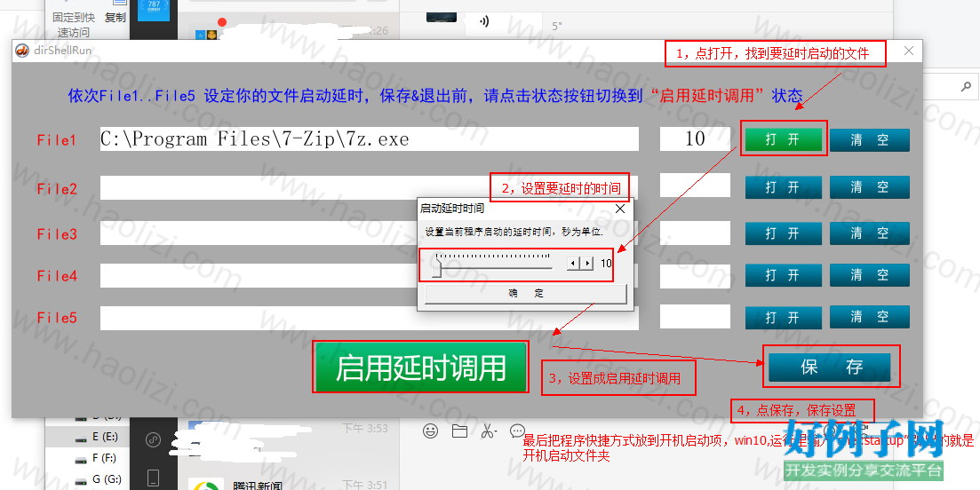Click the 清空 button for File5
This screenshot has width=980, height=490.
[x=869, y=318]
